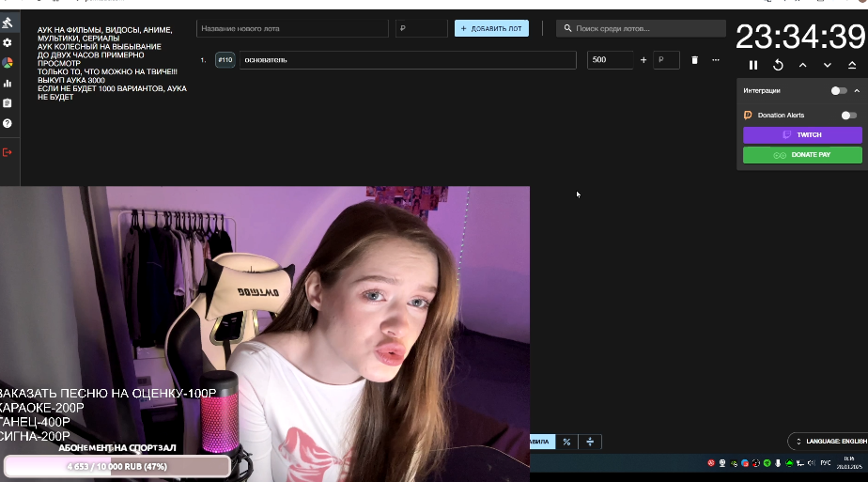Click the ДОБАВИТЬ ЛОТ button
The image size is (868, 482).
491,28
